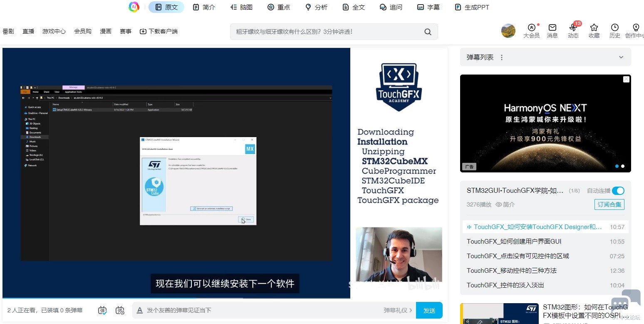Open the 分析 analysis tab
This screenshot has height=324, width=644.
[x=316, y=7]
